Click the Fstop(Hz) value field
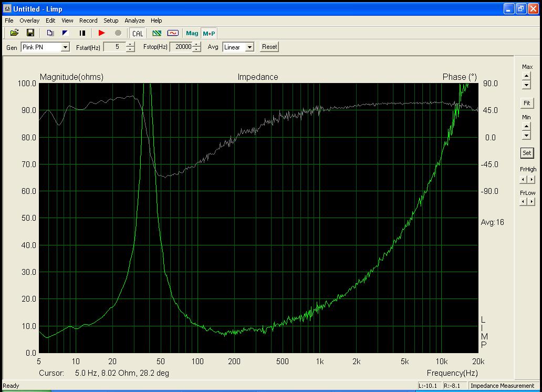 point(182,47)
